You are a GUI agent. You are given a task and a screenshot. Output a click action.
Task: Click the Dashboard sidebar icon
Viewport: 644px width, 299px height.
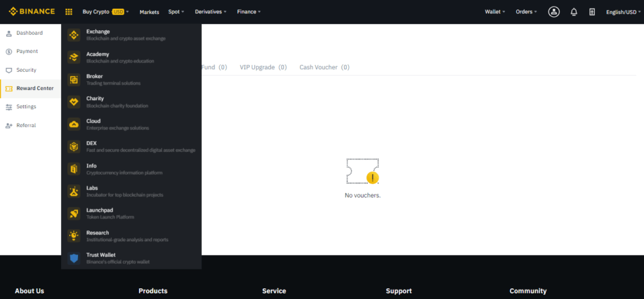point(9,33)
